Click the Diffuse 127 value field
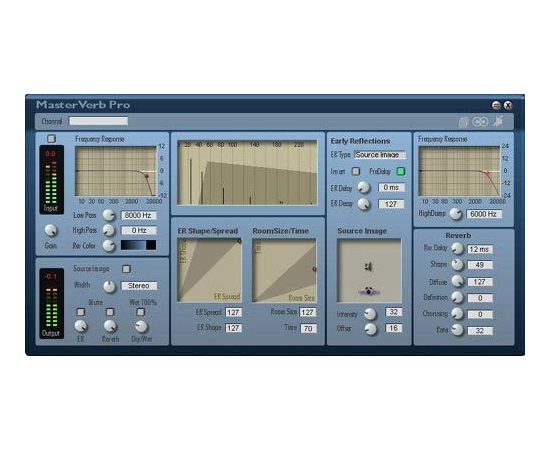The image size is (550, 450). click(480, 282)
